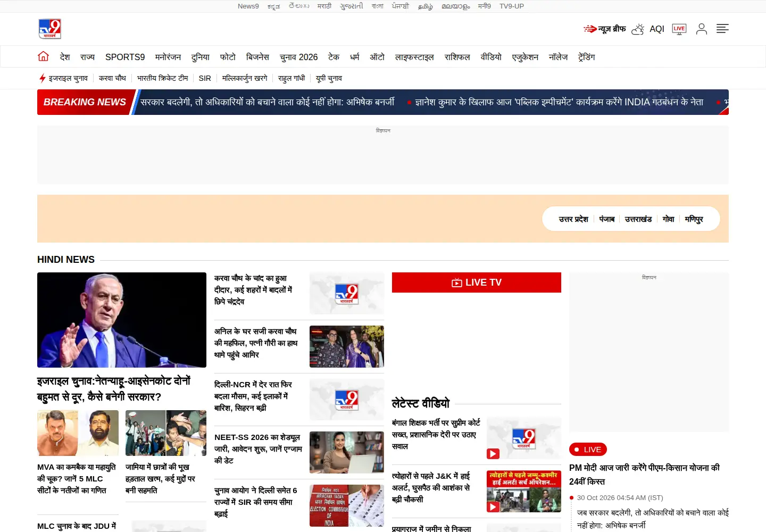The width and height of the screenshot is (766, 532).
Task: Open the राशिफल menu item
Action: (457, 57)
